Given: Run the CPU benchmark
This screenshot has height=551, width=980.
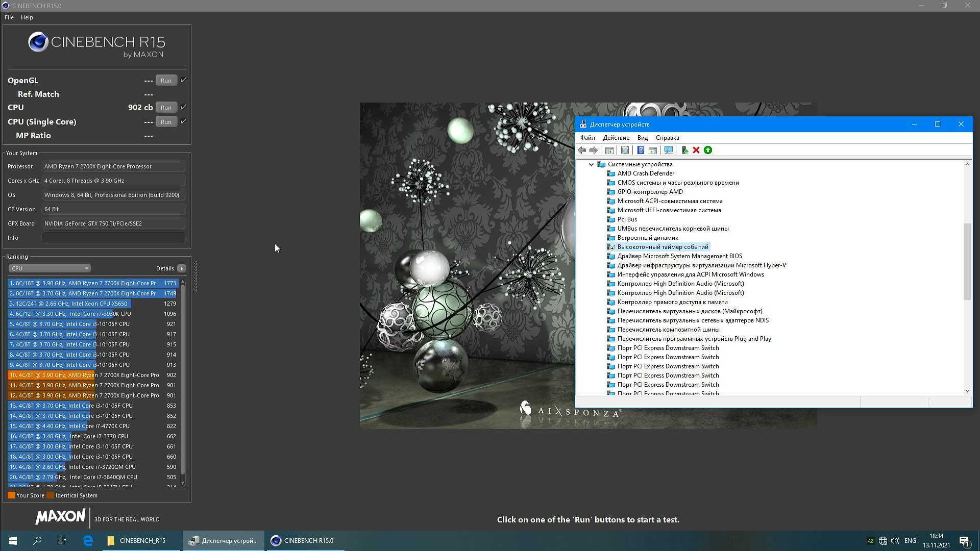Looking at the screenshot, I should pyautogui.click(x=166, y=108).
